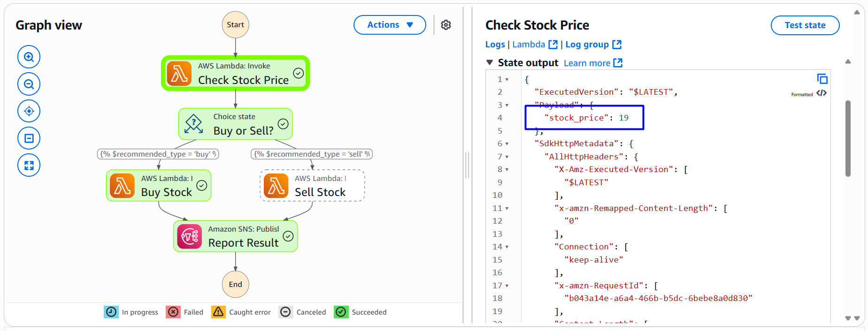
Task: Open the Actions dropdown menu
Action: coord(390,25)
